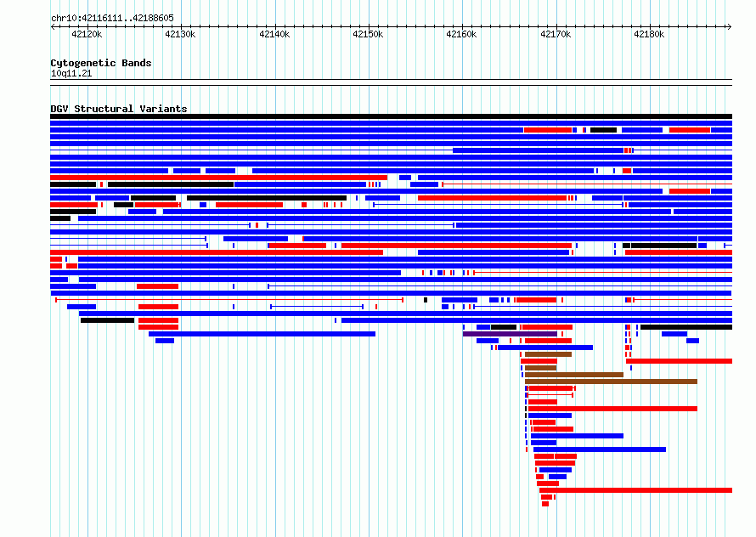Click the 42160k ruler tick label
The image size is (756, 537).
coord(461,34)
